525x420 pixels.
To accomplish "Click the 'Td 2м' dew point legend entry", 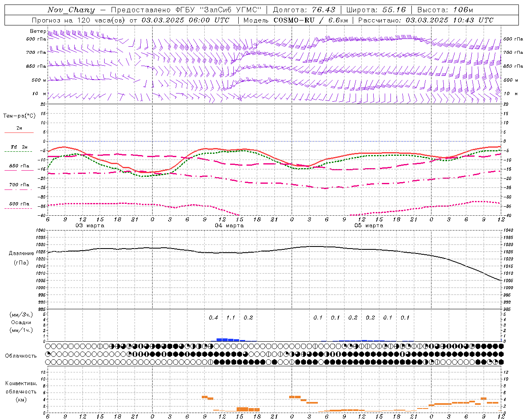I will 19,147.
